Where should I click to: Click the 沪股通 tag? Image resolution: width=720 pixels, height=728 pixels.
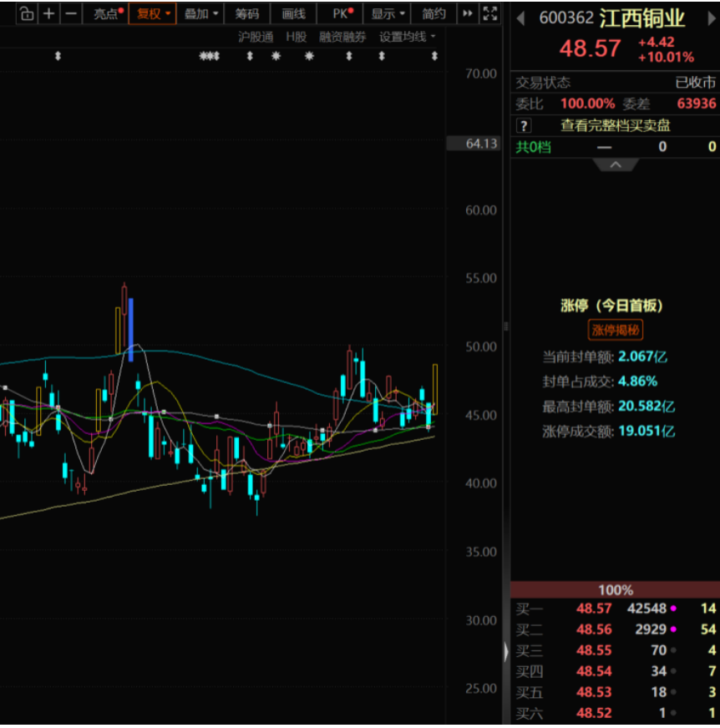pyautogui.click(x=256, y=37)
